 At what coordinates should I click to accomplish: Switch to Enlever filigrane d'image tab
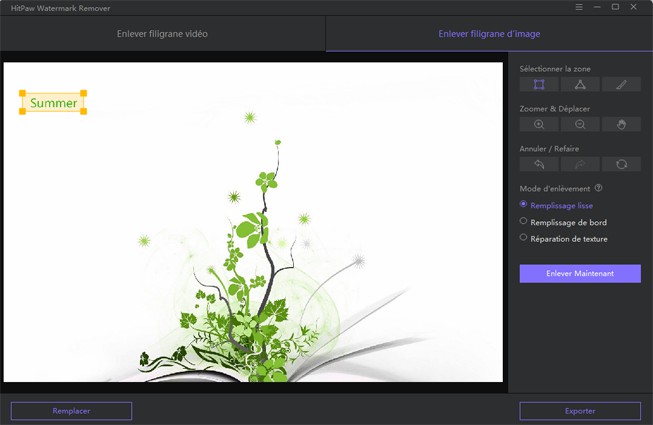[x=489, y=34]
